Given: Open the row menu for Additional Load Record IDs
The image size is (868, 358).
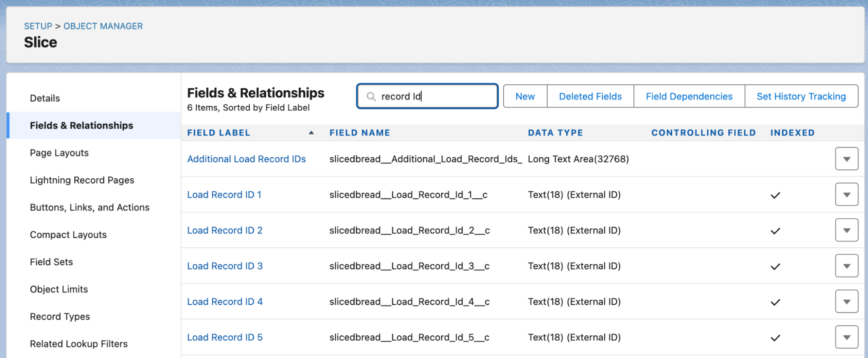Looking at the screenshot, I should 846,159.
